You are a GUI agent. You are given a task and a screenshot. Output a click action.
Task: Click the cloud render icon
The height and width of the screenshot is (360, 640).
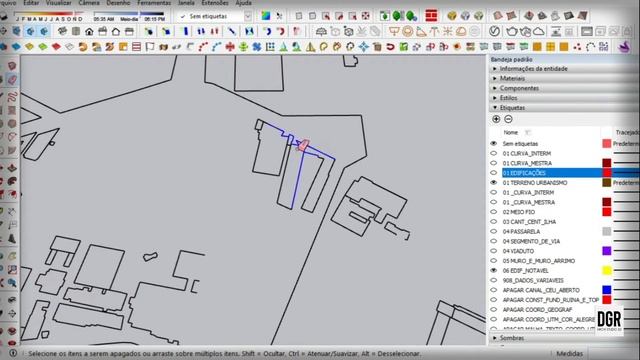pos(539,31)
